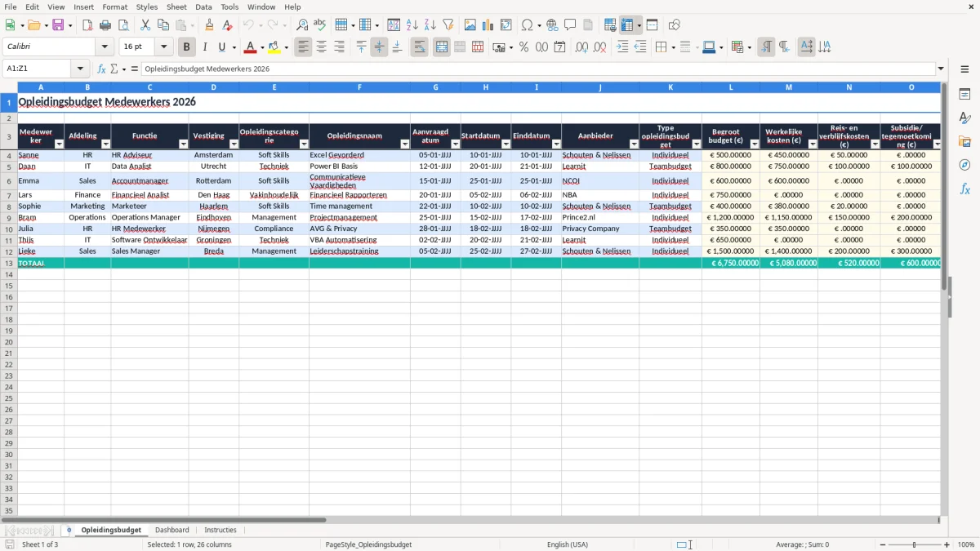Click PageStyle_Opleidingsbudget in status bar
This screenshot has height=551, width=980.
(x=368, y=544)
